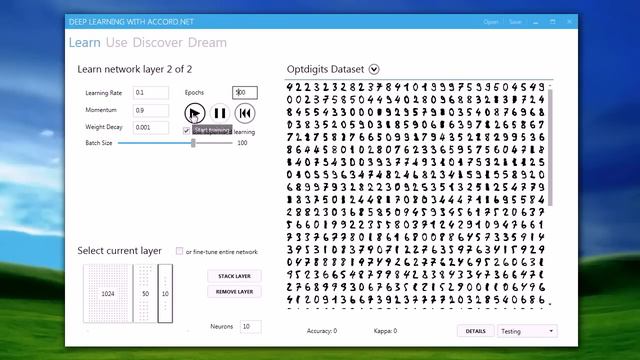Click the Stack Layer button
The height and width of the screenshot is (360, 640).
(x=234, y=276)
